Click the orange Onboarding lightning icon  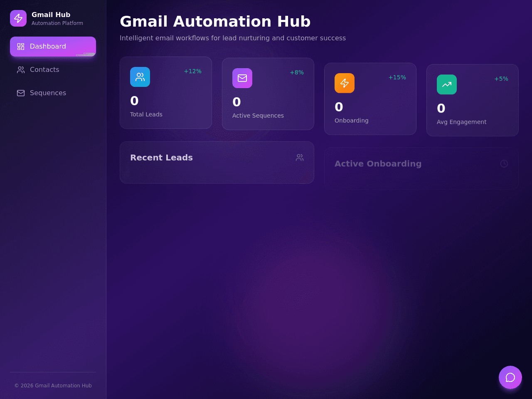[x=345, y=83]
